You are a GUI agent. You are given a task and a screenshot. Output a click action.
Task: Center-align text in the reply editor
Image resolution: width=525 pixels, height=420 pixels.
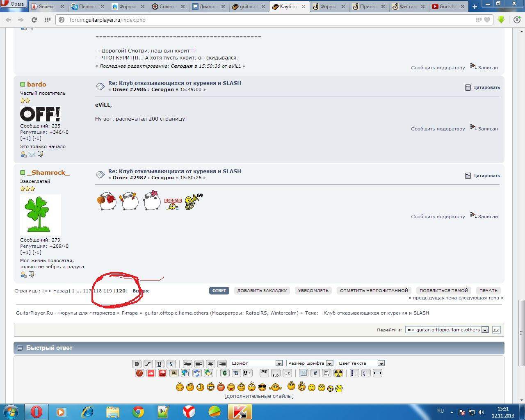[210, 363]
